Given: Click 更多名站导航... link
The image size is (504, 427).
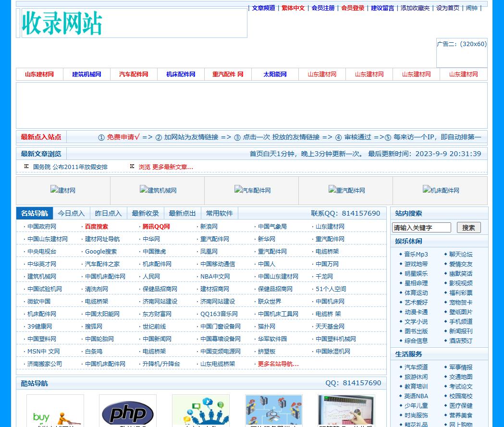Looking at the screenshot, I should 278,365.
